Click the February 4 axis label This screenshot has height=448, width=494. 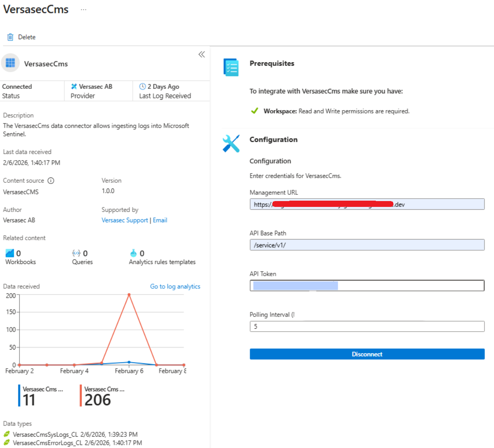[x=74, y=371]
